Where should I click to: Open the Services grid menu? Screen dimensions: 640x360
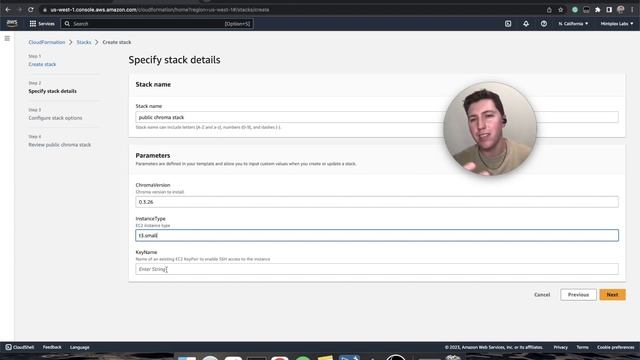pyautogui.click(x=42, y=24)
